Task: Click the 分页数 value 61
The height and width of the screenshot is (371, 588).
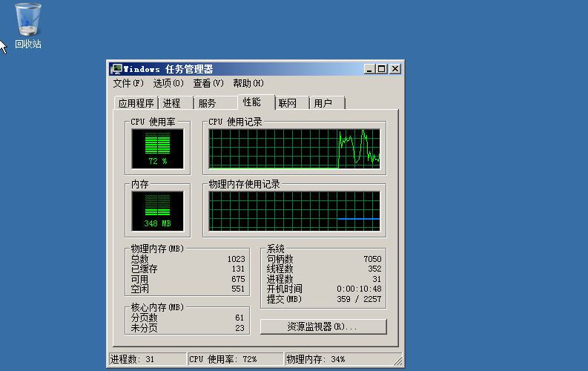Action: 240,318
